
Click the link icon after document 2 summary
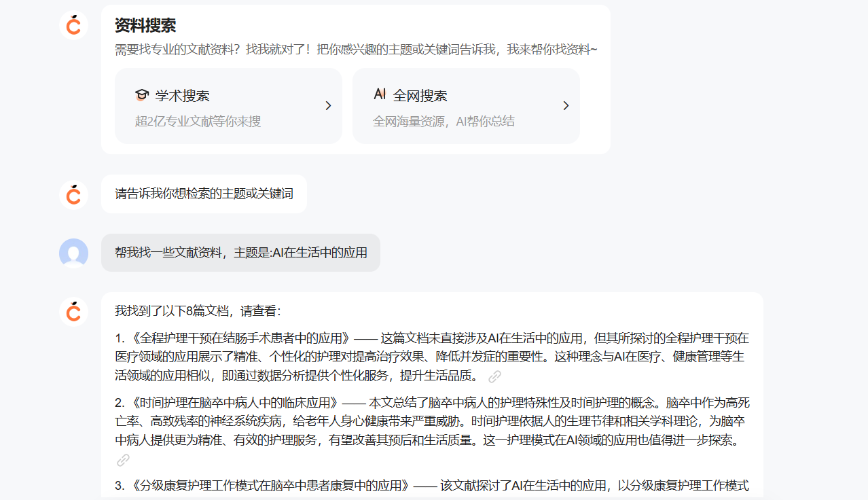pyautogui.click(x=123, y=461)
